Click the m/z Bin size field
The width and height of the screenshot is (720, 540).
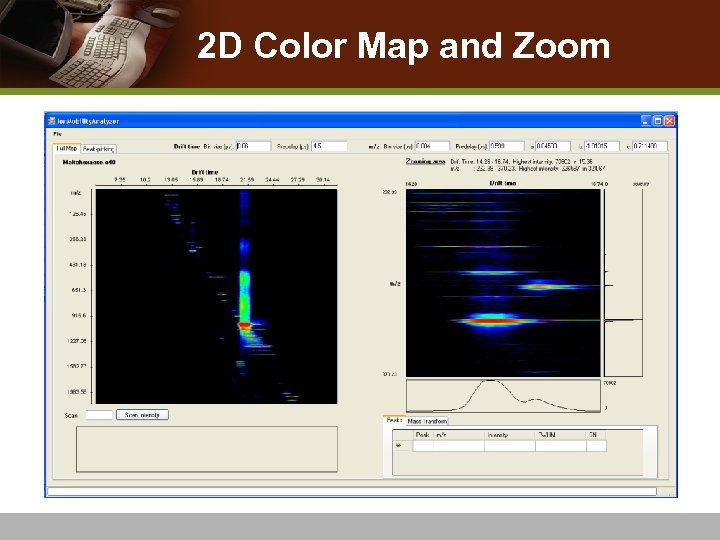click(x=432, y=146)
